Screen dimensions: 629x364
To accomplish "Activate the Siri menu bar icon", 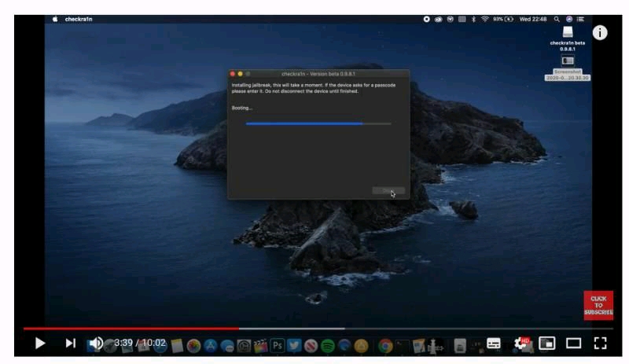I will (x=568, y=19).
